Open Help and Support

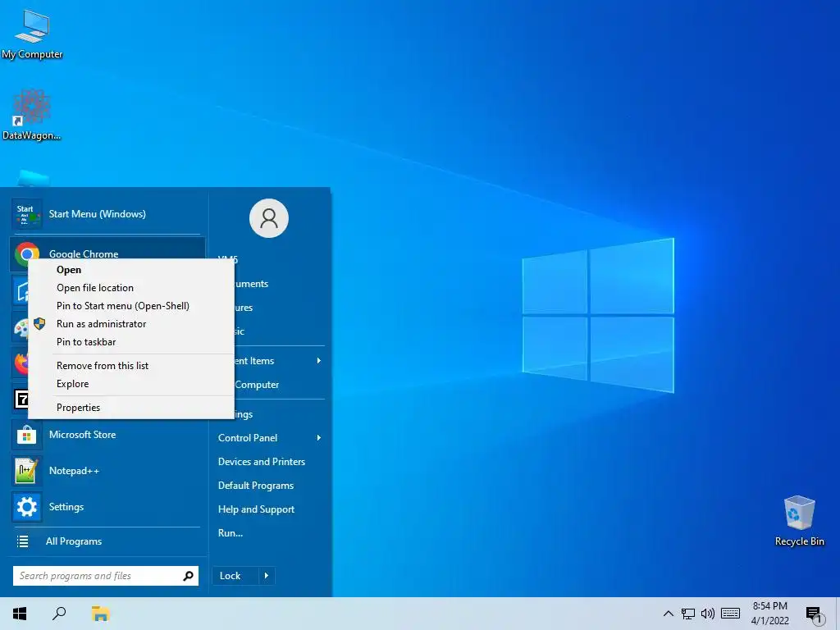[256, 509]
